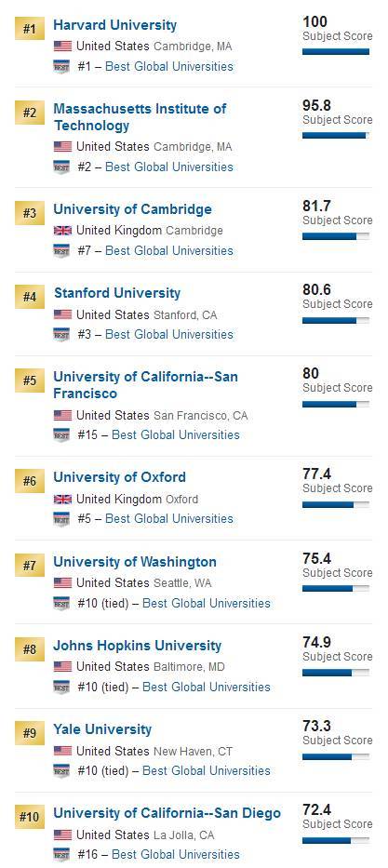The width and height of the screenshot is (388, 868).
Task: Click the #7 gold rank badge
Action: [x=30, y=566]
